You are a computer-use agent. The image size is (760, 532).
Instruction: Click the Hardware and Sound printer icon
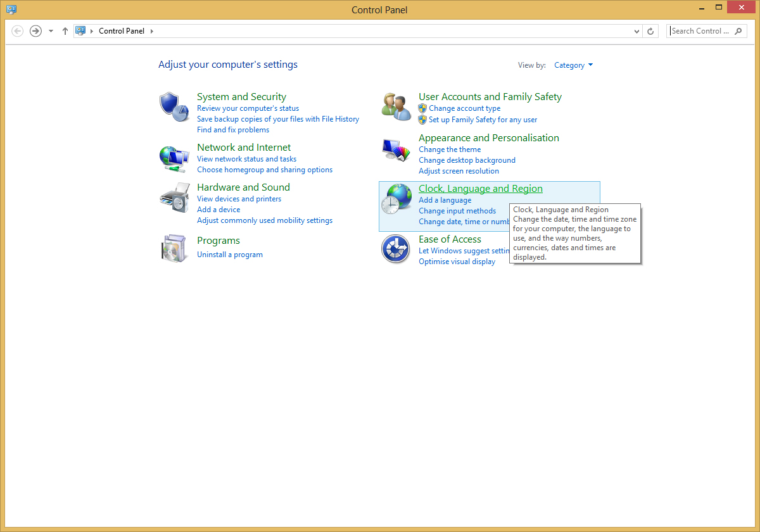[174, 198]
